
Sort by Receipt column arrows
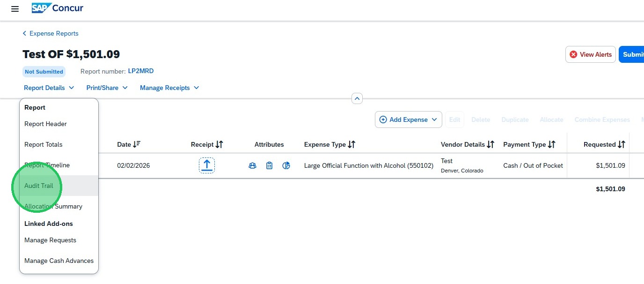(219, 144)
